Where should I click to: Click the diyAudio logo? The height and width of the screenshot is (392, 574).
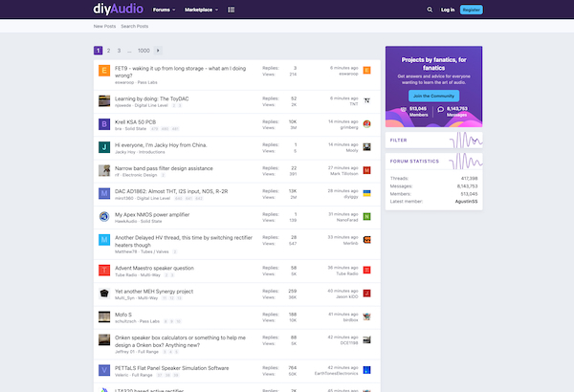(119, 9)
